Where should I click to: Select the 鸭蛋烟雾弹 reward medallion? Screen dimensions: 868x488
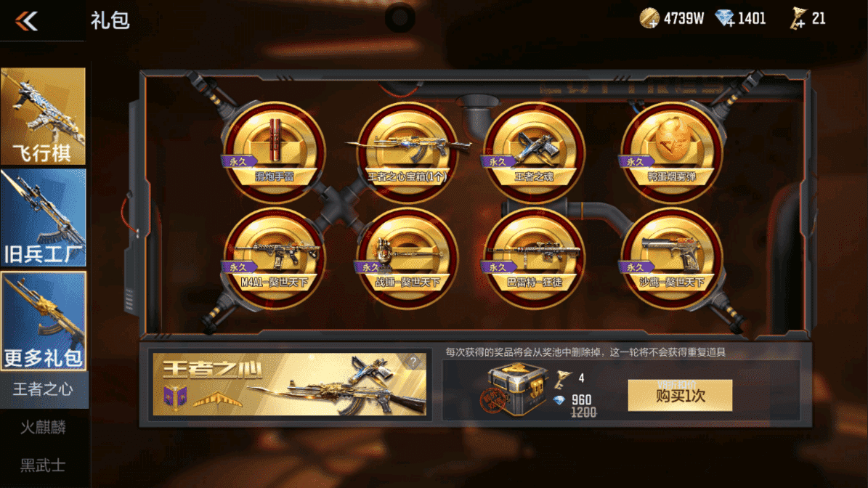[671, 151]
